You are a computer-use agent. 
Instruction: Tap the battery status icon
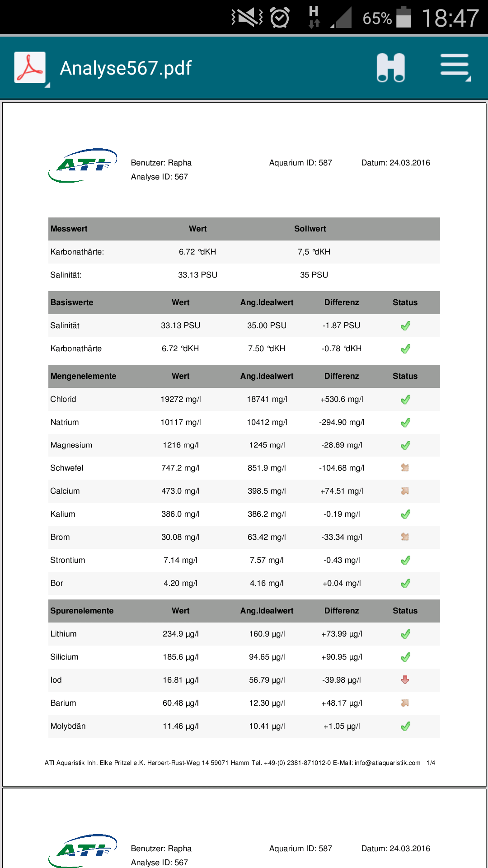point(404,18)
